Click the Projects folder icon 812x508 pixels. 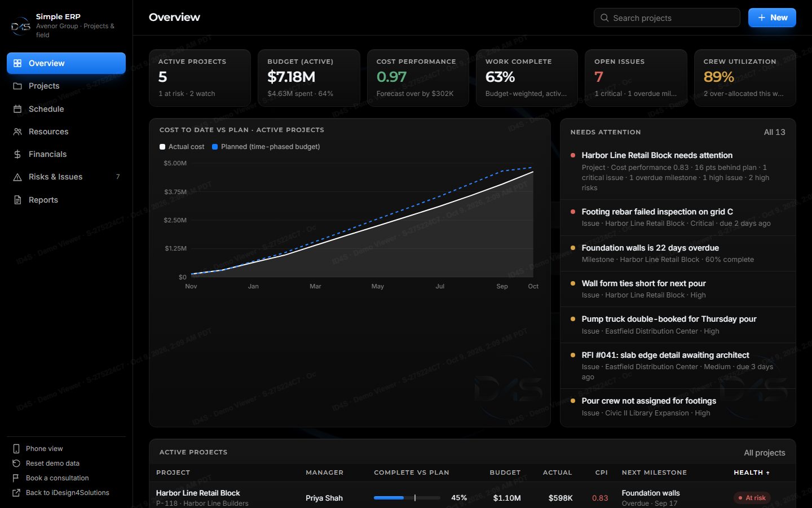[17, 86]
